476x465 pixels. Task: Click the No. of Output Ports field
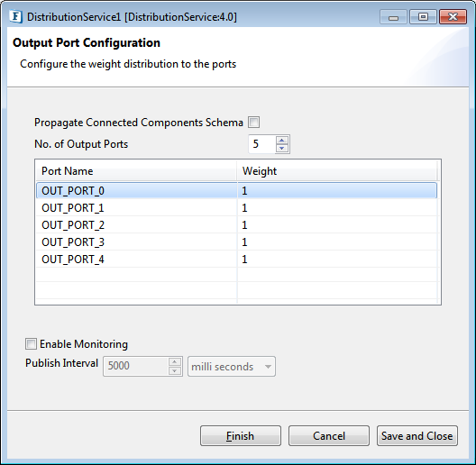click(262, 144)
